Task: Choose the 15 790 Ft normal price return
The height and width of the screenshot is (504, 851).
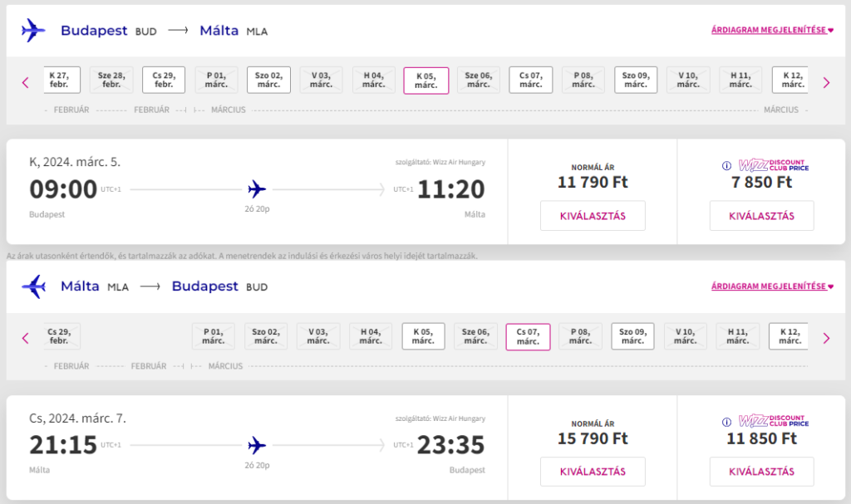Action: [x=593, y=472]
